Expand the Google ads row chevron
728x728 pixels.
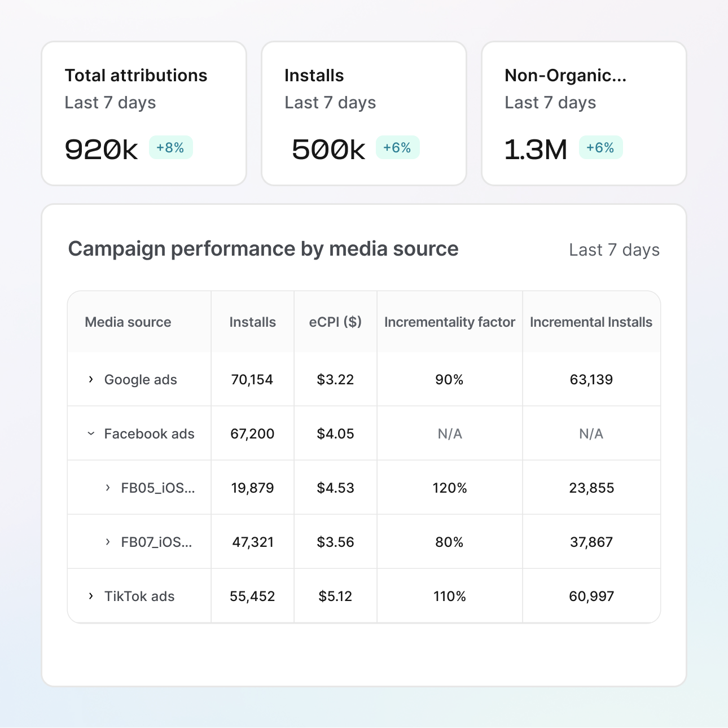point(91,379)
